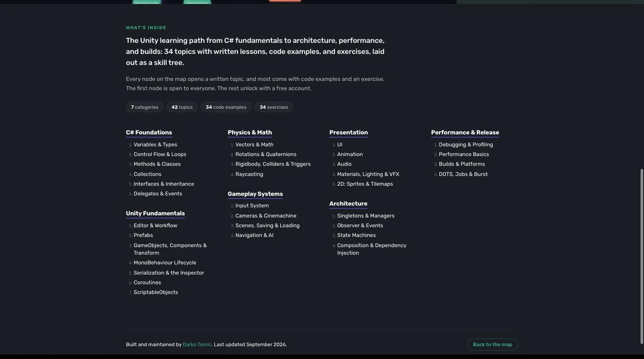Viewport: 644px width, 359px height.
Task: Open 2D: Sprites & Tilemaps topic
Action: point(365,184)
